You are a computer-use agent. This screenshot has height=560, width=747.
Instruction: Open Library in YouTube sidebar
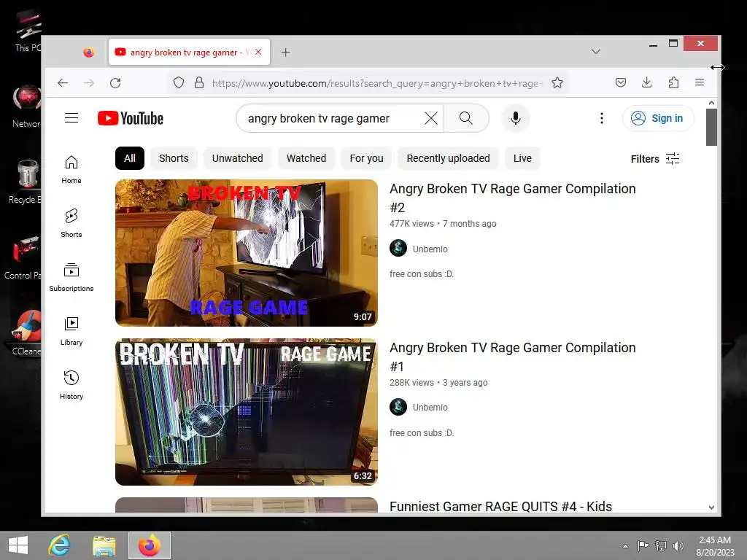(x=71, y=332)
